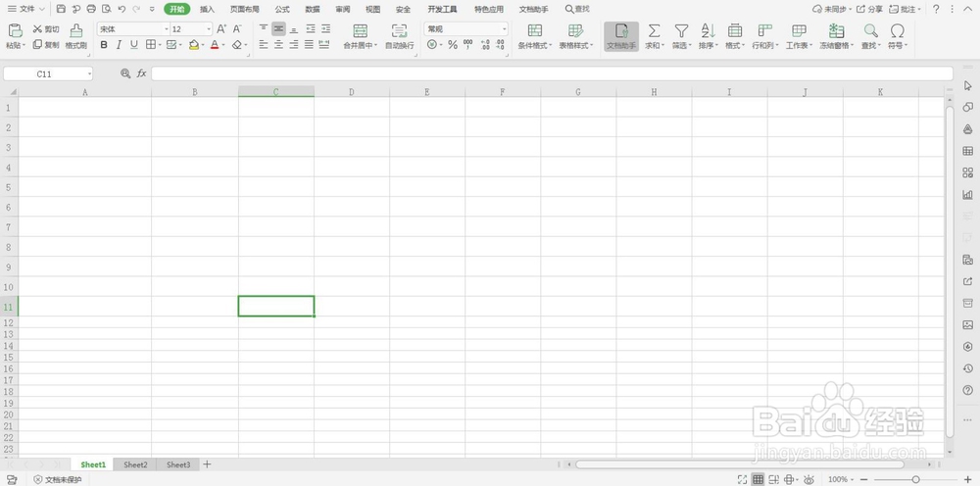
Task: Expand the Name Box dropdown next to C11
Action: 89,73
